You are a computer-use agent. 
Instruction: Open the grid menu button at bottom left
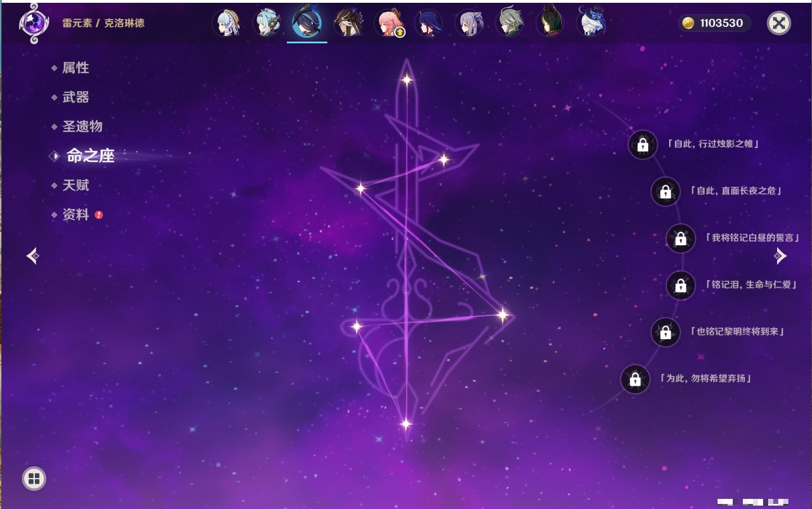[x=34, y=479]
